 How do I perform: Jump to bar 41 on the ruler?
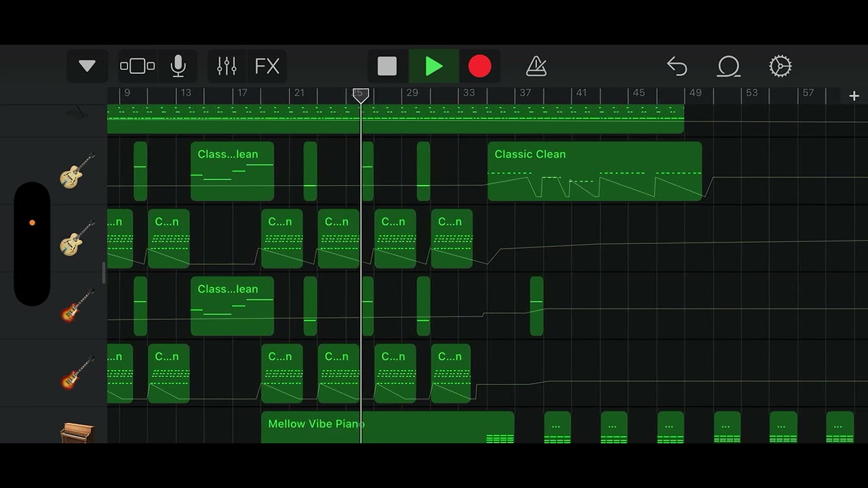click(582, 93)
